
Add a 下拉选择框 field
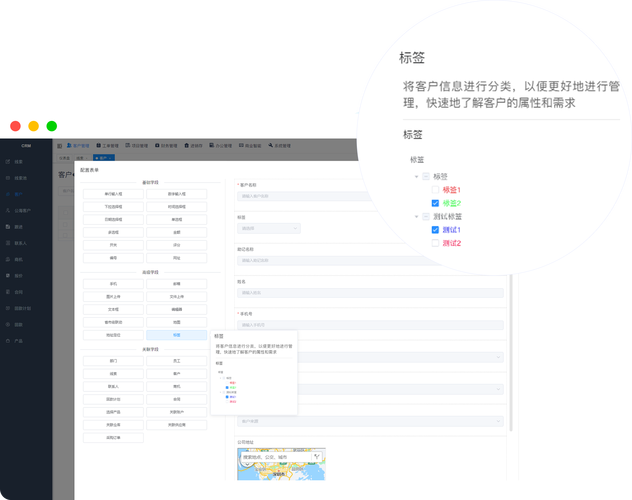113,207
